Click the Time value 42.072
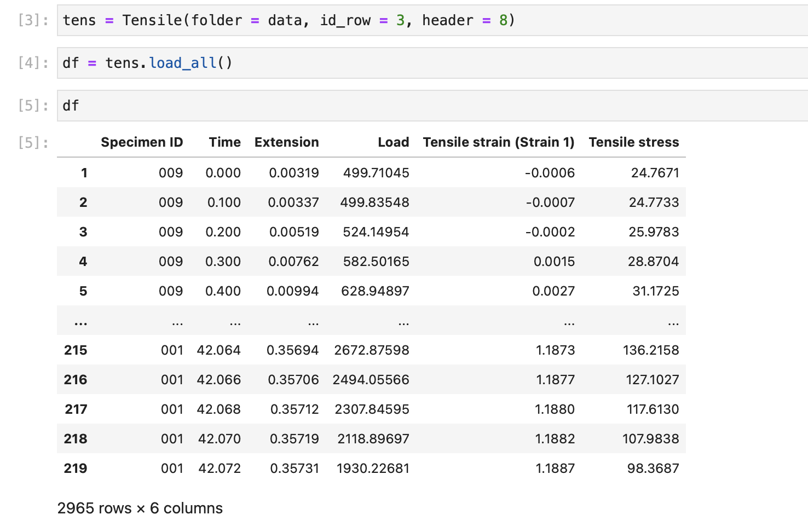Viewport: 808px width, 532px height. coord(220,469)
